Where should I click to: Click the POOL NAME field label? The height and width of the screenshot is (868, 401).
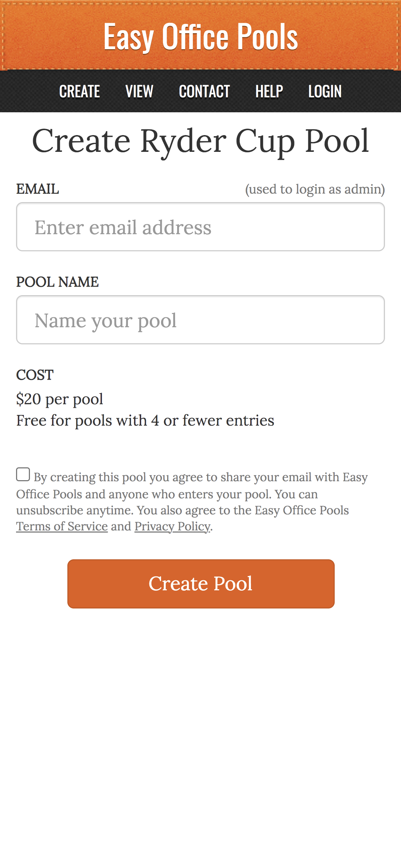[x=57, y=282]
